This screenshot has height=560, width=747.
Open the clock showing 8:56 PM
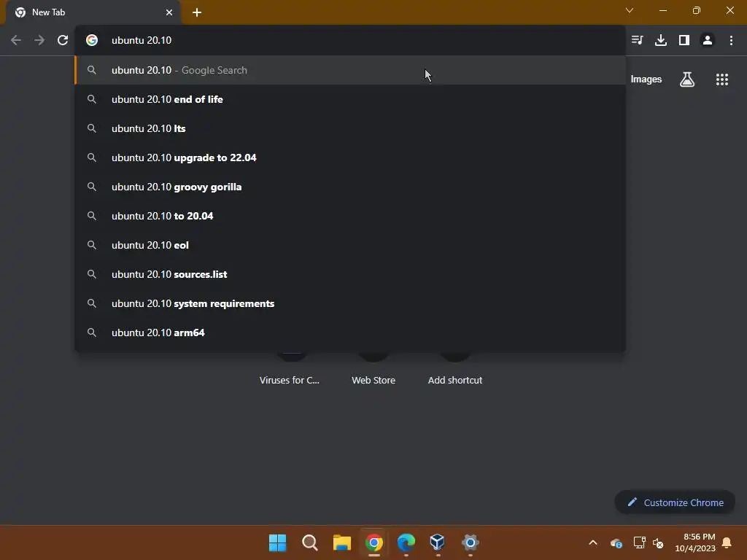point(695,542)
